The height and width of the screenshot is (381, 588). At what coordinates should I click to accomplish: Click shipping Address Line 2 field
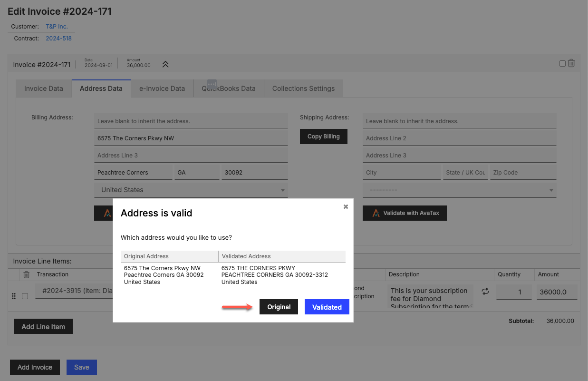460,138
